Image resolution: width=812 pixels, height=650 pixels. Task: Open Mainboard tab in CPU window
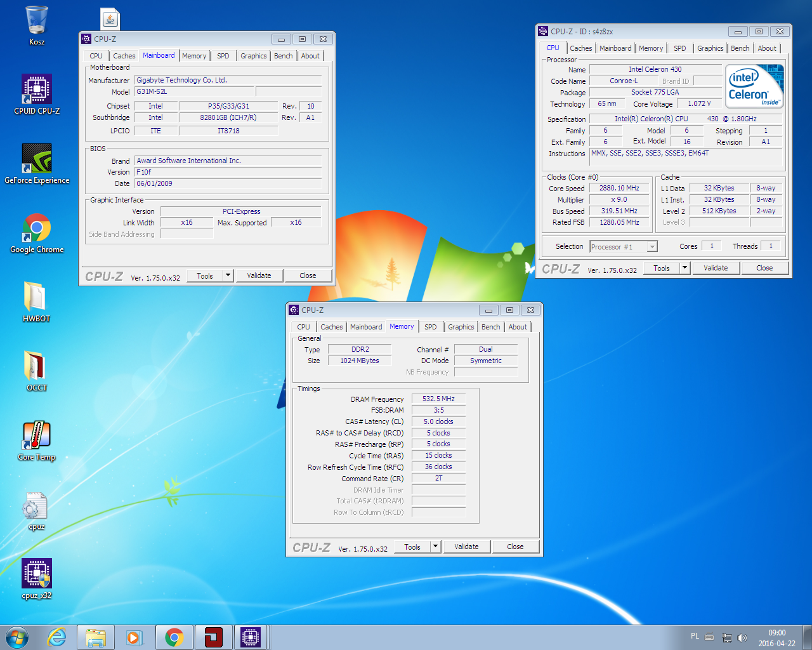tap(615, 48)
